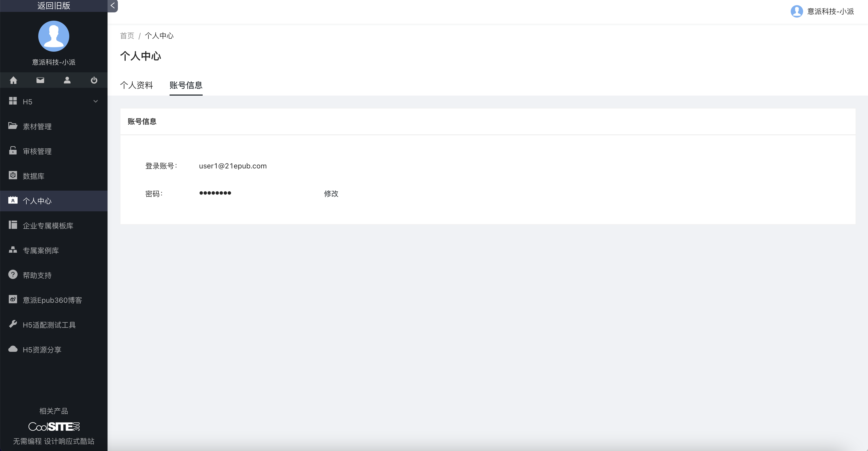
Task: Switch to the 个人资料 tab
Action: pos(136,85)
